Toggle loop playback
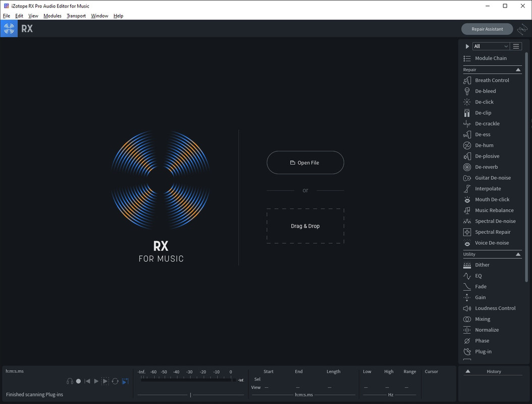The height and width of the screenshot is (404, 532). coord(115,381)
